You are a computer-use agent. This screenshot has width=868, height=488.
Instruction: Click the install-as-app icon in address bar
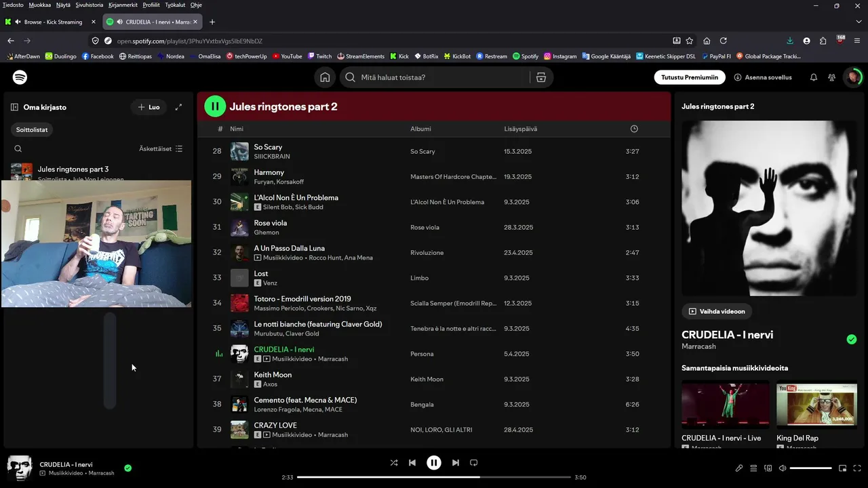[x=677, y=41]
